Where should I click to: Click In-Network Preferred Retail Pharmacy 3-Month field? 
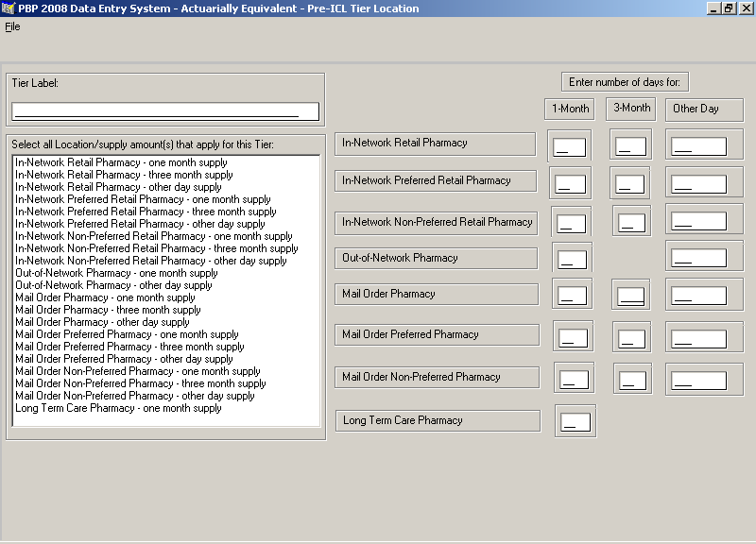[x=630, y=184]
